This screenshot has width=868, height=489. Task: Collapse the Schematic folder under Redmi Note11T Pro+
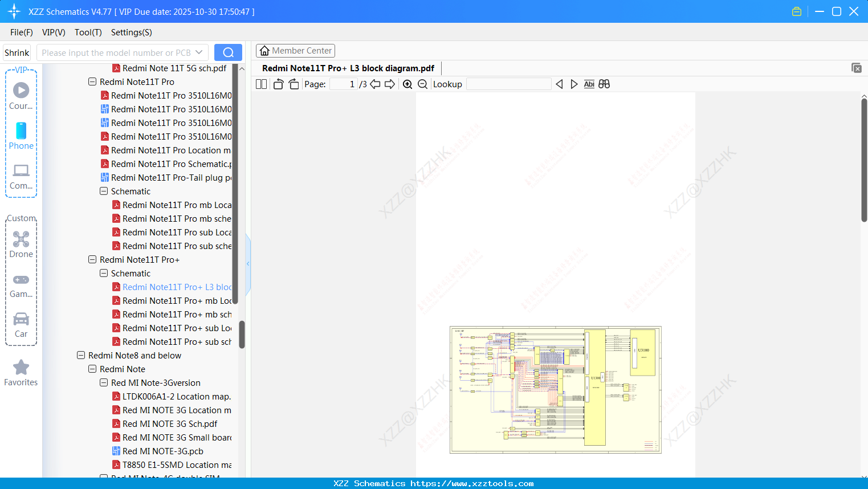coord(103,273)
